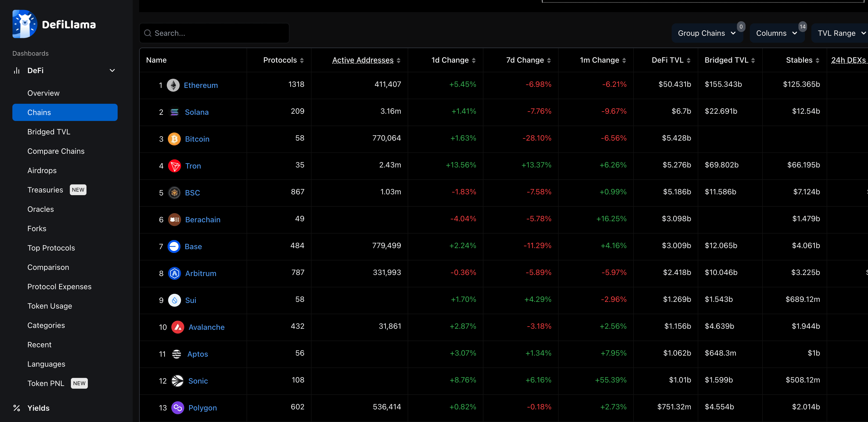The height and width of the screenshot is (422, 868).
Task: Open Forks in sidebar
Action: (37, 228)
